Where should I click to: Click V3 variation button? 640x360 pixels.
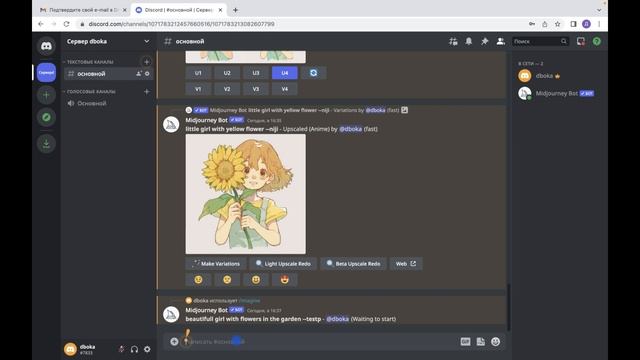click(x=256, y=89)
